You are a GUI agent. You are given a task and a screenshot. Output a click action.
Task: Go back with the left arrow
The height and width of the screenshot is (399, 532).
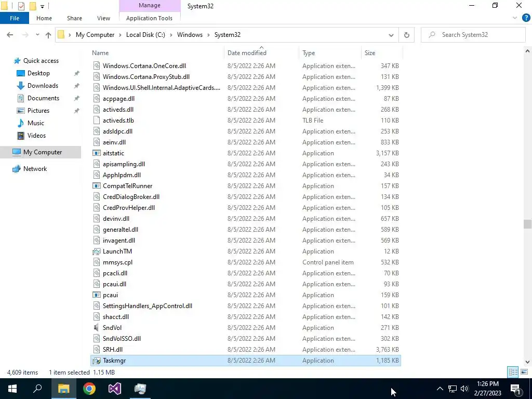point(10,35)
